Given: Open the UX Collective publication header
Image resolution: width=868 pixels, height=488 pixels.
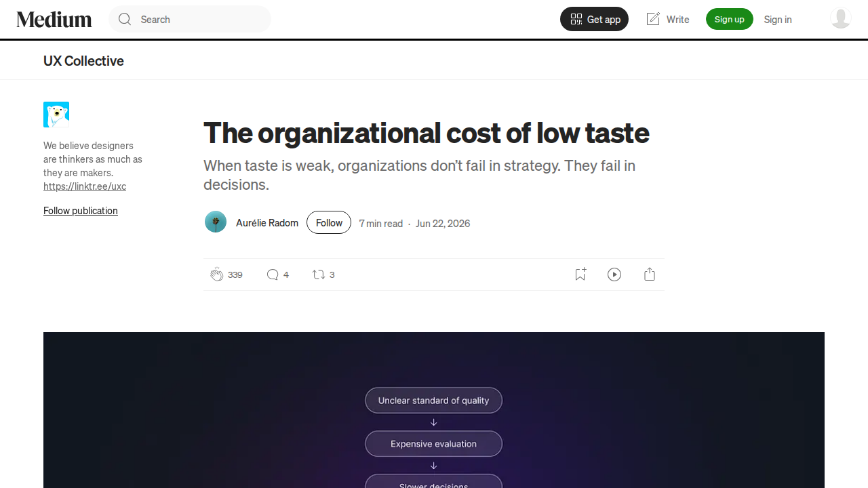Looking at the screenshot, I should [83, 61].
